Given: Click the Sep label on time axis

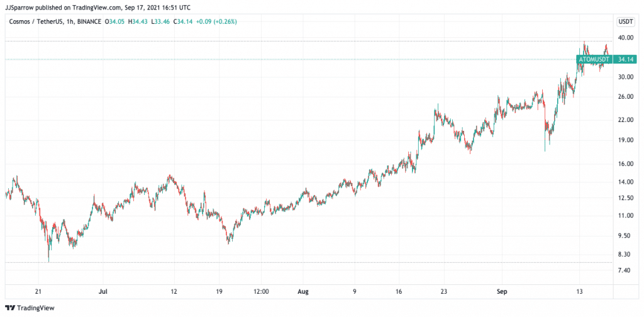Looking at the screenshot, I should coord(502,292).
